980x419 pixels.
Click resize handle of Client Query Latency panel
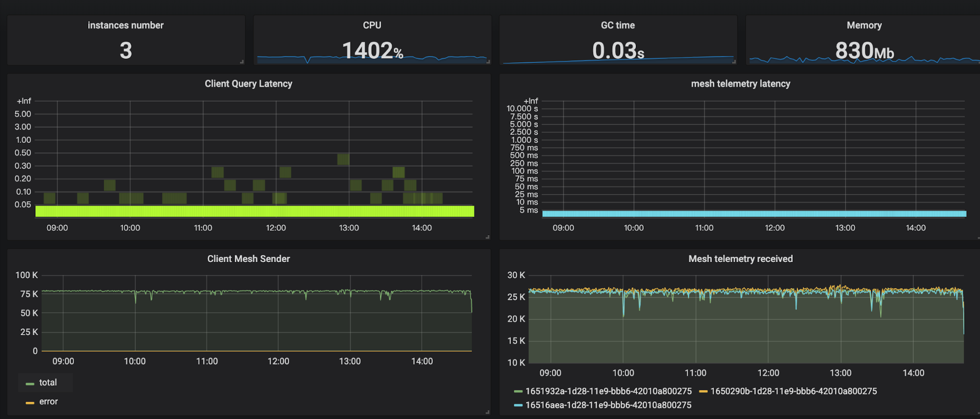pos(487,237)
